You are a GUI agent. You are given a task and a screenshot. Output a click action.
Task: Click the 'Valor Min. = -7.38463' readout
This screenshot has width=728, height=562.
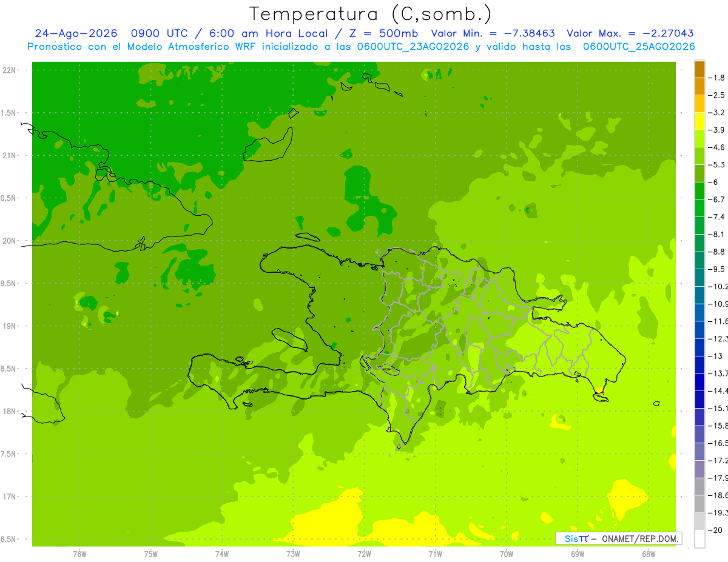[493, 33]
